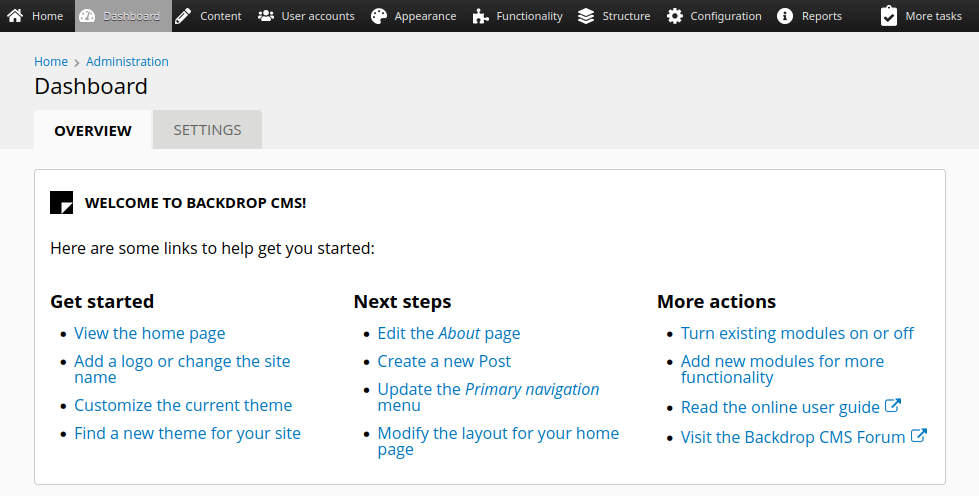Open Customize the current theme link
This screenshot has height=496, width=979.
[x=183, y=405]
